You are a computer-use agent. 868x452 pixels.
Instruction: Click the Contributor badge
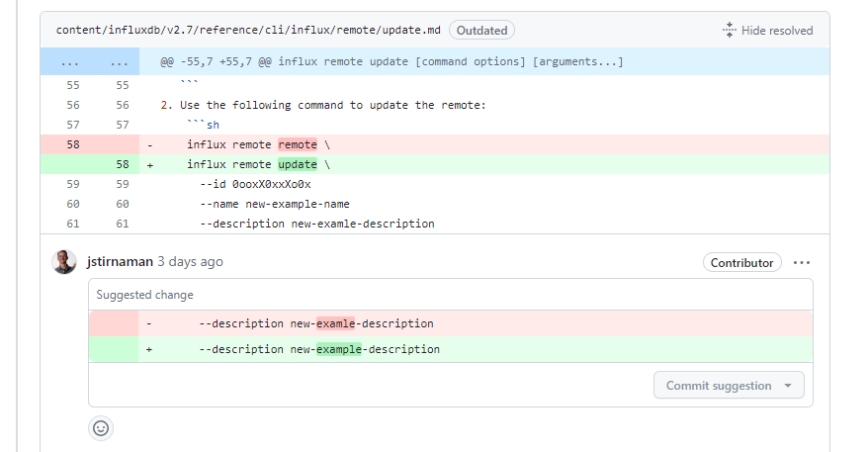coord(741,262)
